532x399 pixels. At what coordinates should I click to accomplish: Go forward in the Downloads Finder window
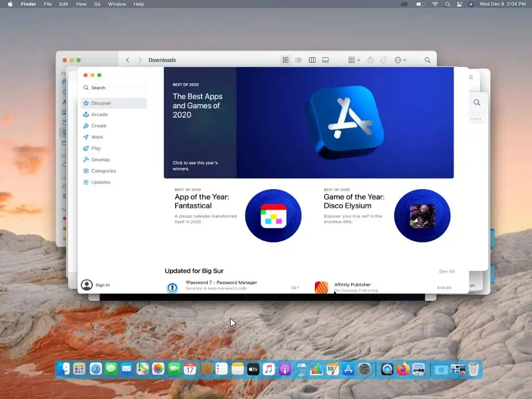140,60
